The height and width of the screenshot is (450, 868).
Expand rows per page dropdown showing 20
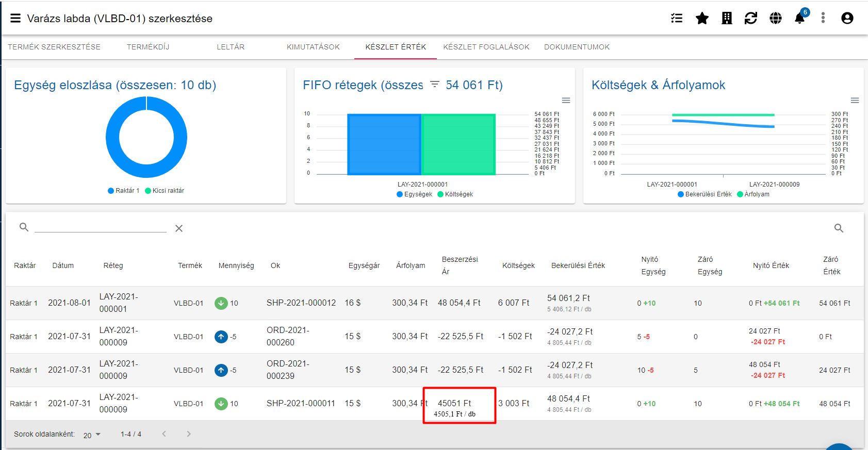tap(92, 435)
